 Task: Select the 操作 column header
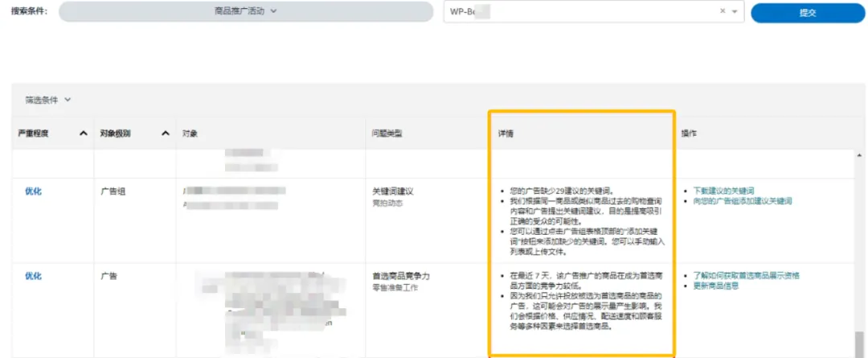coord(690,134)
